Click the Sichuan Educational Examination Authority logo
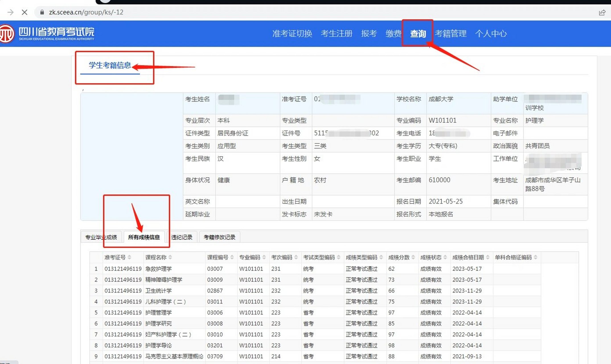Image resolution: width=611 pixels, height=364 pixels. coord(48,33)
